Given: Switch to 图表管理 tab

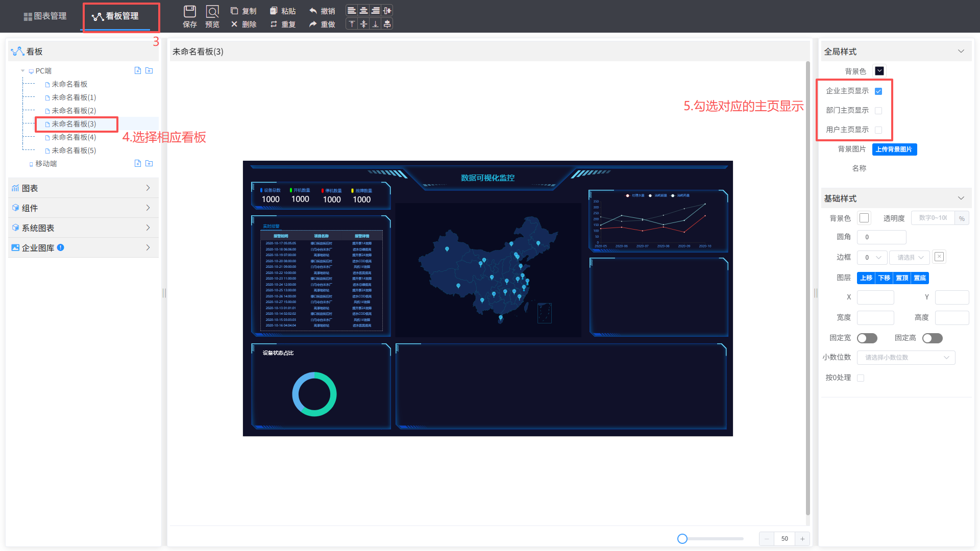Looking at the screenshot, I should coord(45,16).
